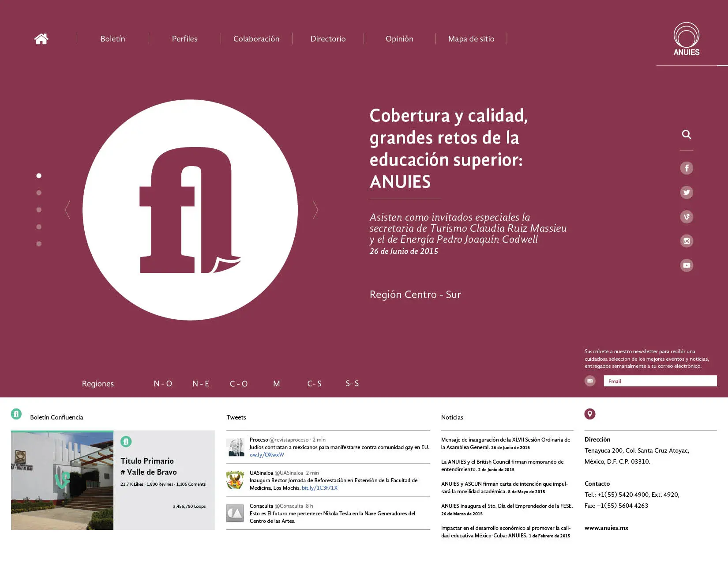Show previous slide with left arrow

68,210
